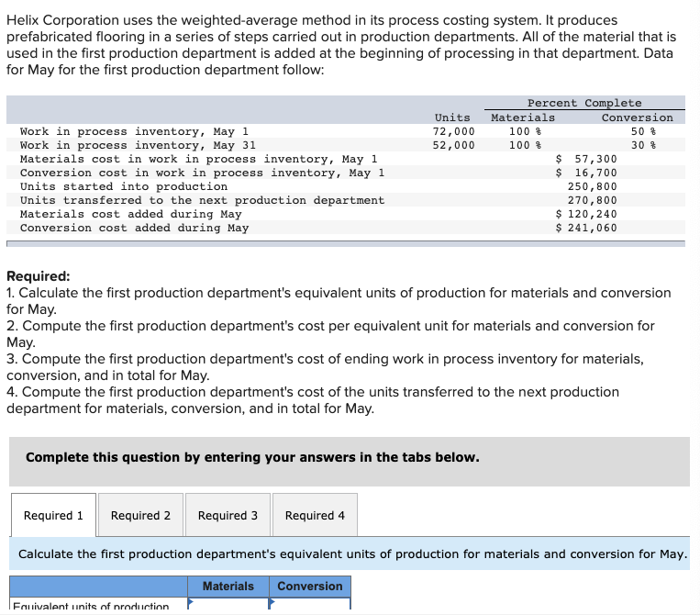Click 'Materials cost added during May' row label
Viewport: 700px width, 615px height.
(131, 215)
